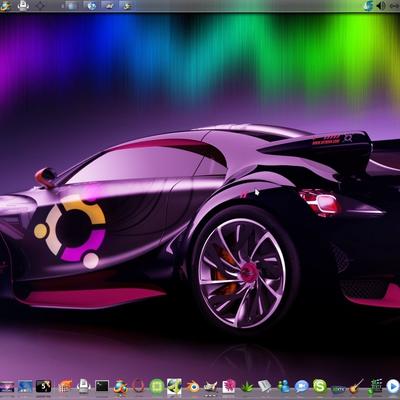The height and width of the screenshot is (400, 400).
Task: Launch the green pen-on-white square dock icon
Action: pos(174,386)
